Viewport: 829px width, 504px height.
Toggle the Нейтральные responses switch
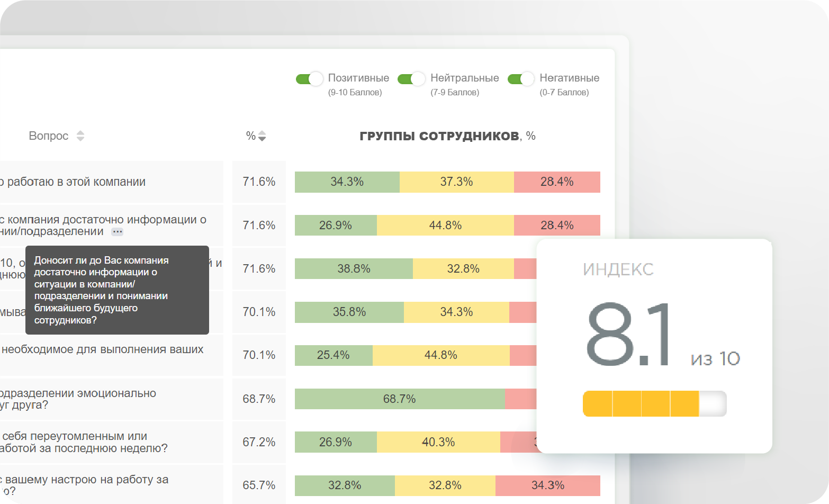click(411, 79)
